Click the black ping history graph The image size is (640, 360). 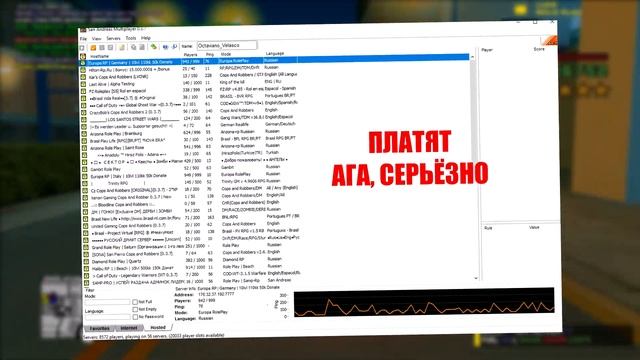[424, 302]
